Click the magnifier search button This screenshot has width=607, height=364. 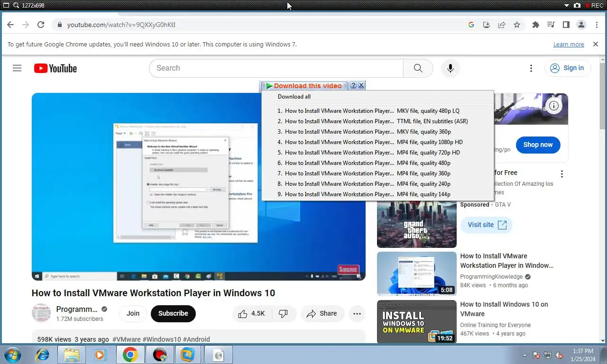click(x=418, y=68)
